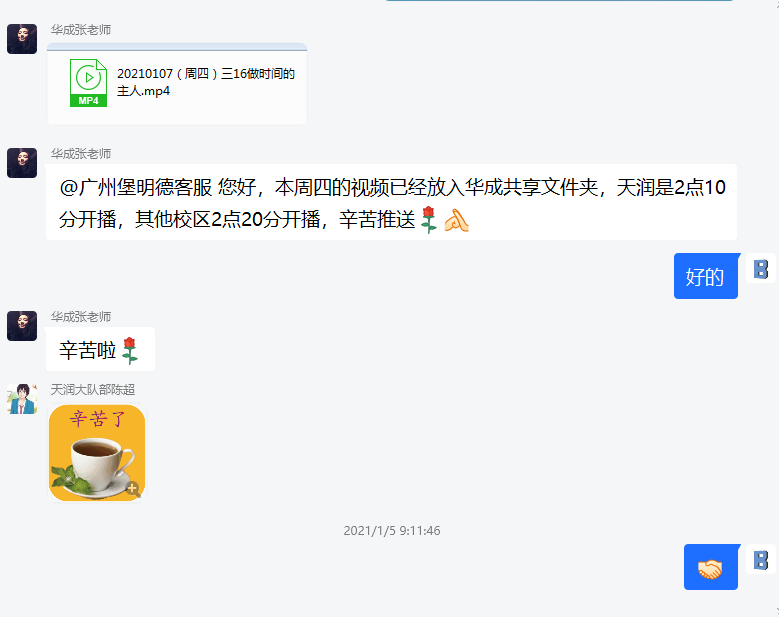The image size is (779, 617).
Task: Click my avatar beside the 好的 message
Action: (761, 269)
